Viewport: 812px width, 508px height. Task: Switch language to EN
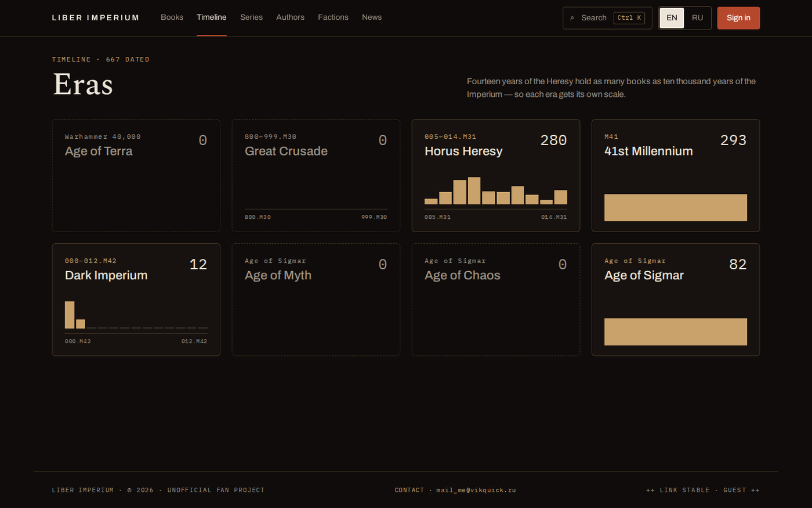672,18
